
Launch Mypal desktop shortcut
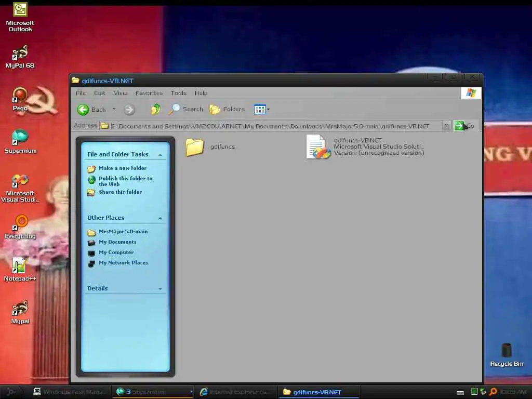(20, 312)
